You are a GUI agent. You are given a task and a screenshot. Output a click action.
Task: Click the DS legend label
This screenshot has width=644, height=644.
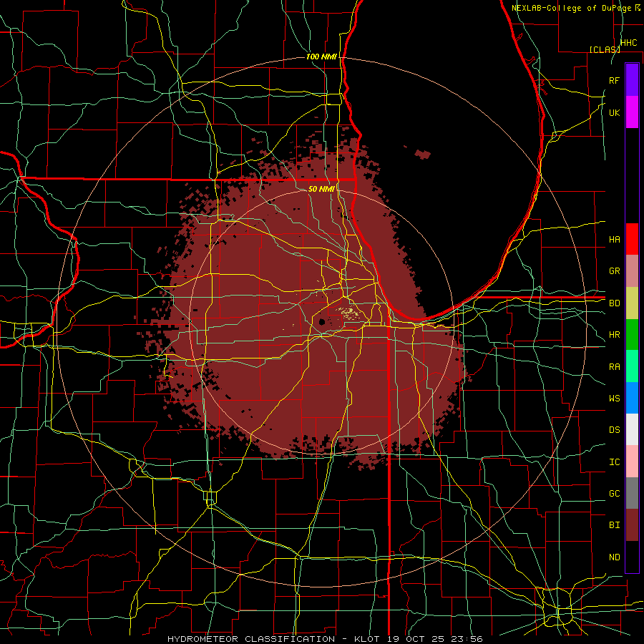pyautogui.click(x=614, y=429)
